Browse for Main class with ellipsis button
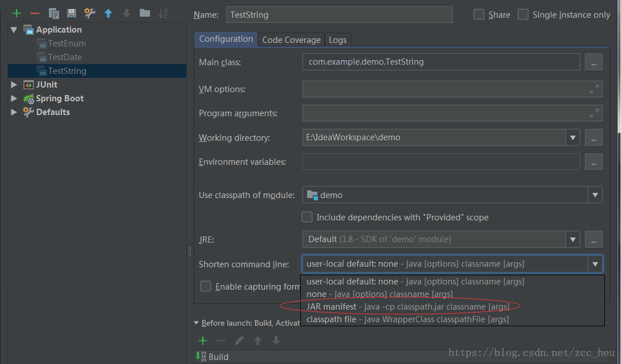This screenshot has height=364, width=621. 594,62
